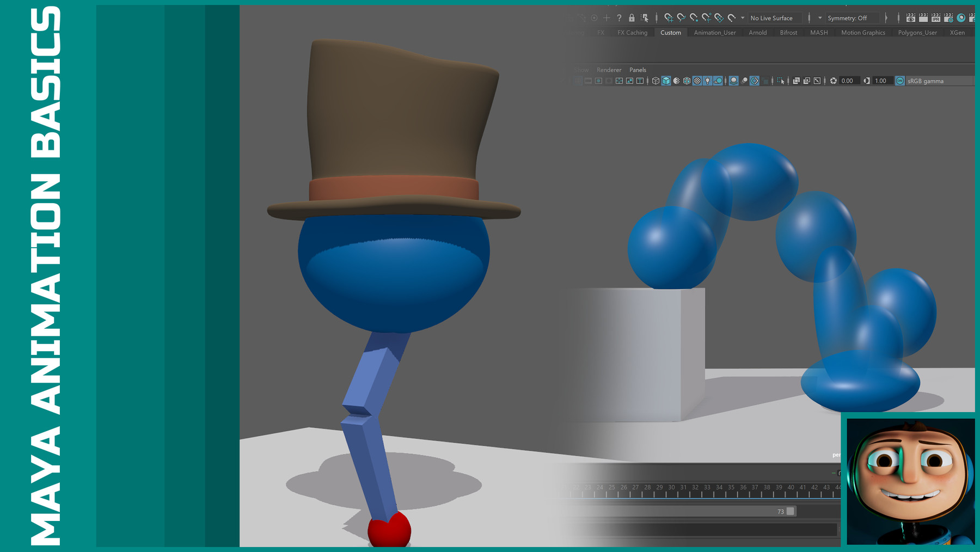The width and height of the screenshot is (980, 552).
Task: Click the lock selection icon
Action: 632,18
